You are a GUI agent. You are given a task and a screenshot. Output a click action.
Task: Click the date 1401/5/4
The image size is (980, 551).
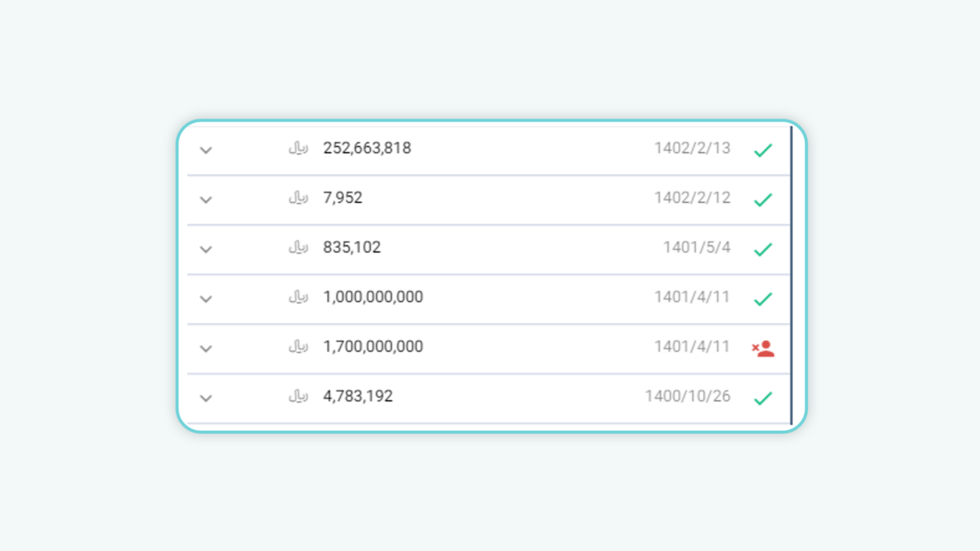pos(697,248)
